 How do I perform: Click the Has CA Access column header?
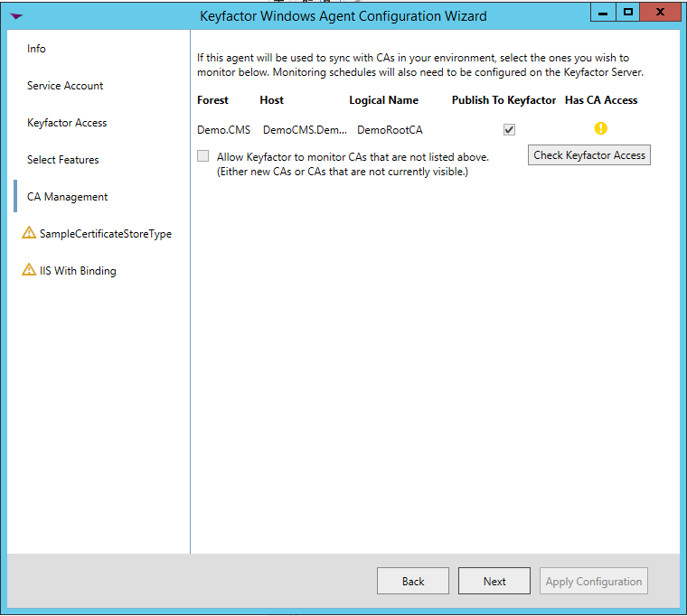(x=601, y=100)
